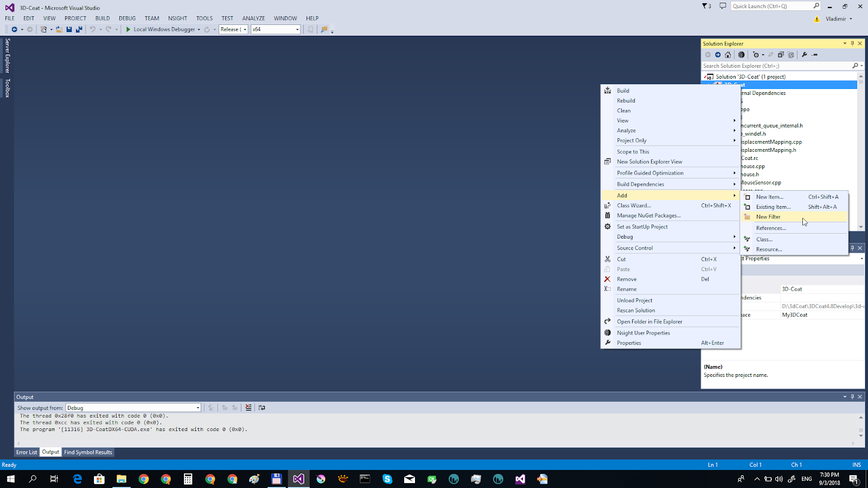Click the feedback speech bubble icon

point(723,6)
